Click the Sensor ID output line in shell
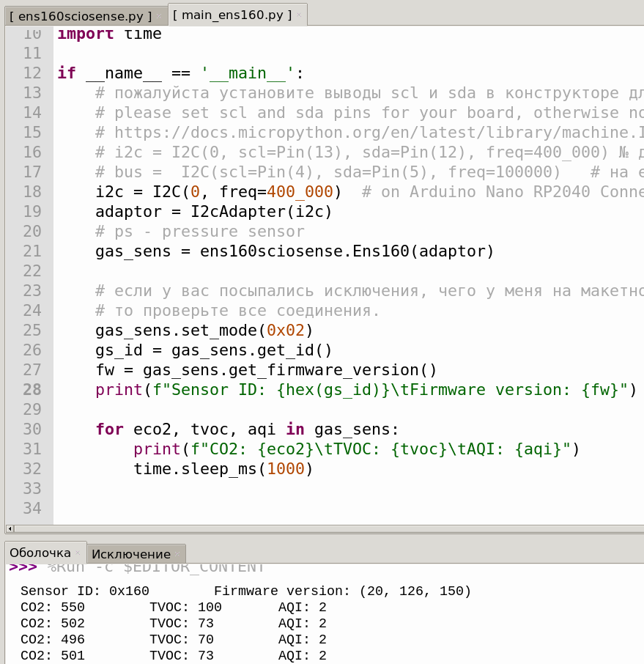The image size is (644, 664). point(245,591)
